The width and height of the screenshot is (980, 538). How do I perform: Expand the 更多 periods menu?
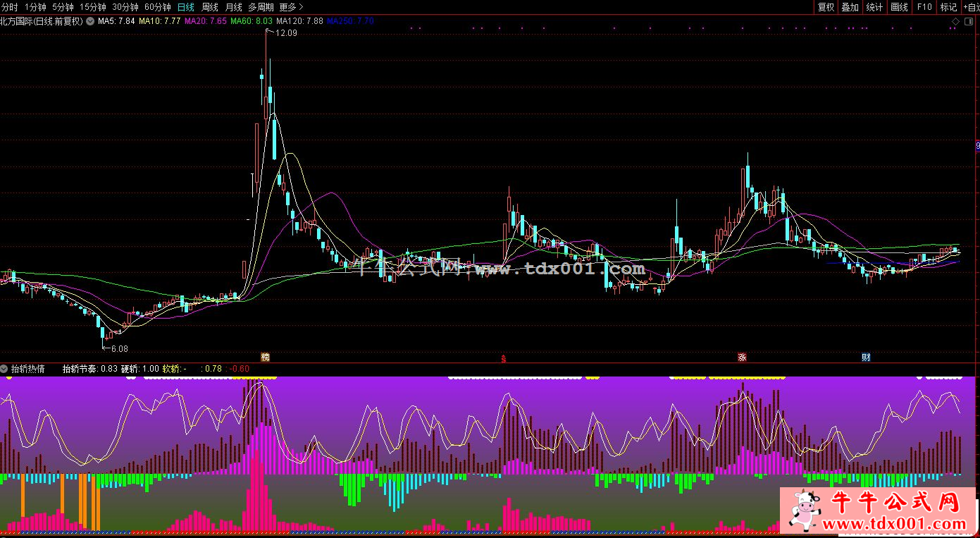click(x=291, y=7)
